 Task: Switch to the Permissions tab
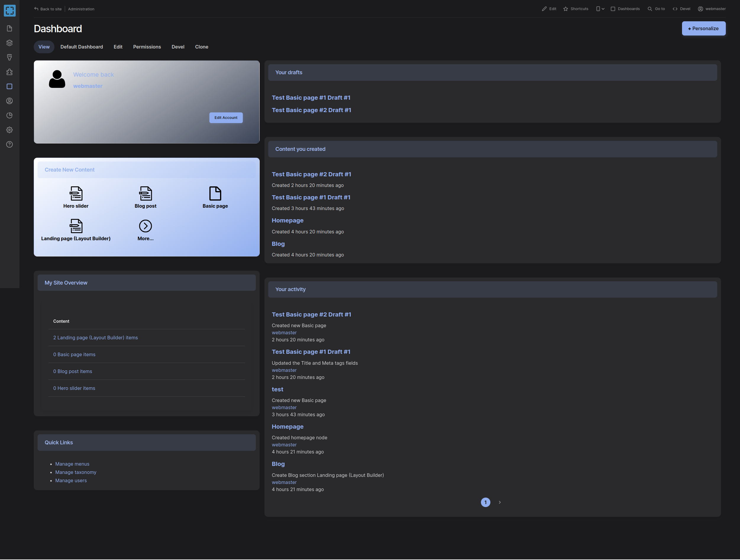[147, 47]
